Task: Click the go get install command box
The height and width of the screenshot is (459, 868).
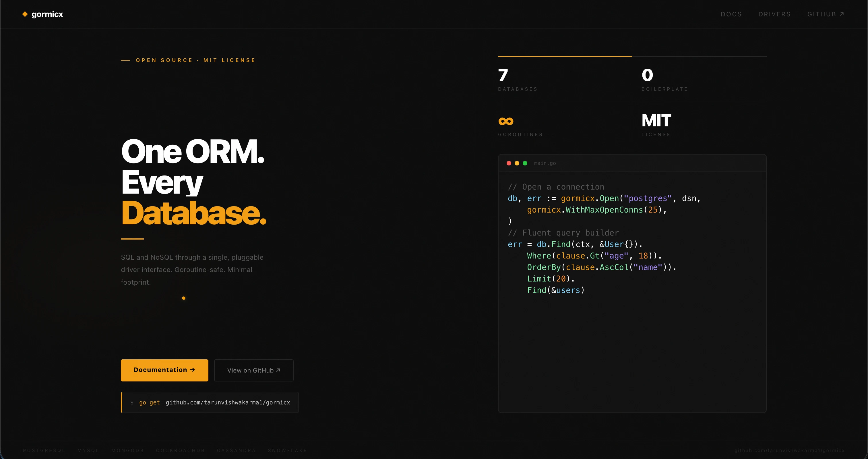Action: [x=210, y=402]
